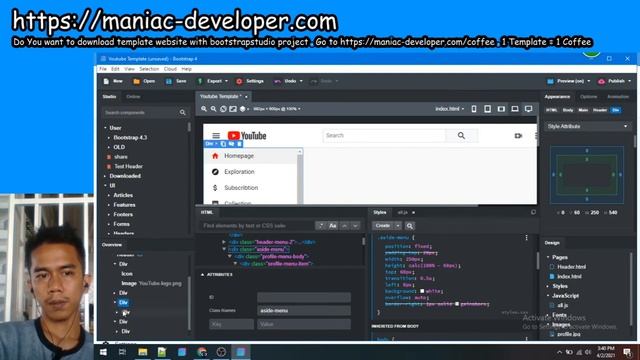Open the Selection menu
Viewport: 640px width, 360px height.
pos(149,69)
